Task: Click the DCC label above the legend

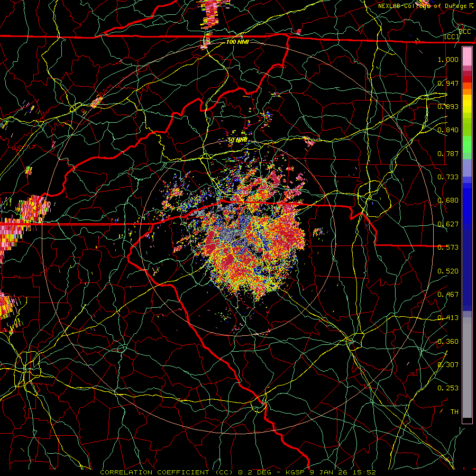Action: point(464,32)
